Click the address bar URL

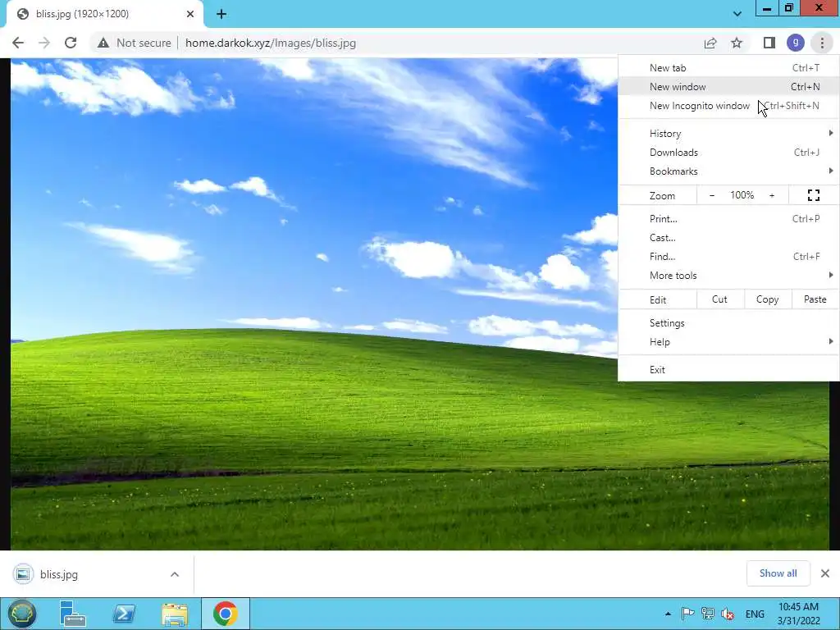(x=271, y=43)
